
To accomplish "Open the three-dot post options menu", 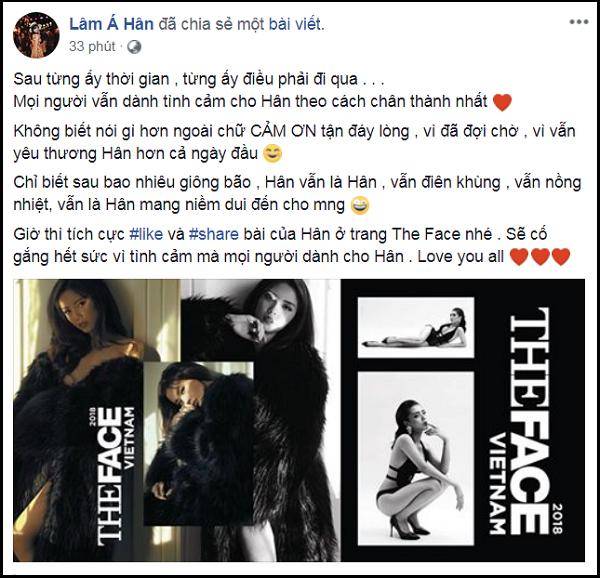I will [578, 22].
